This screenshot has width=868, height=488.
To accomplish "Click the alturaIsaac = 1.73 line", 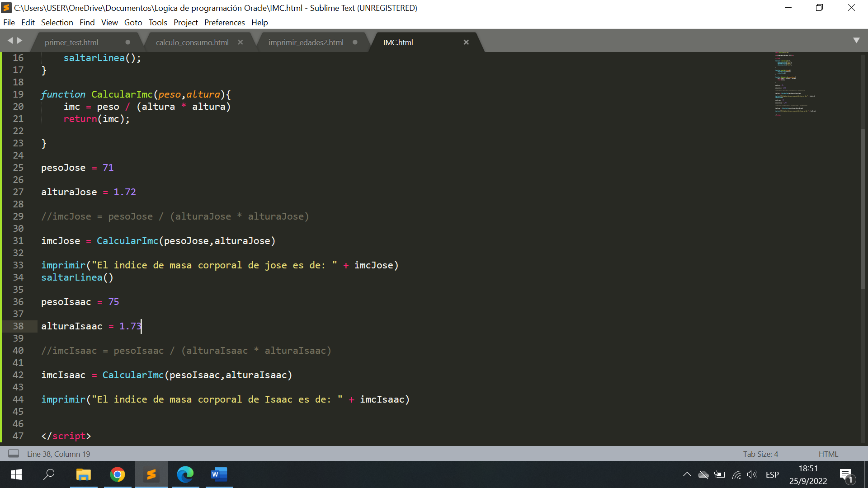I will pos(91,326).
